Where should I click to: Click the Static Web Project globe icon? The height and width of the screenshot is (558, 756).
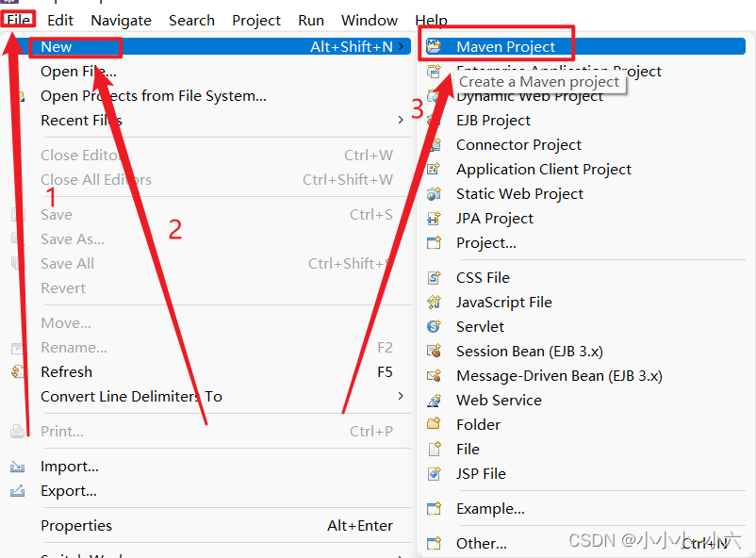434,194
